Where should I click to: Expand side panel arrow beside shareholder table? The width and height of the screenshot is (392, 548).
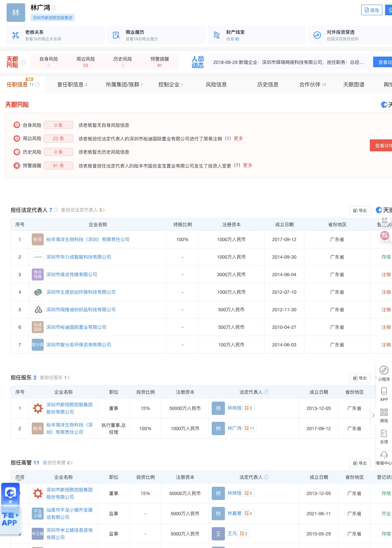[x=373, y=415]
